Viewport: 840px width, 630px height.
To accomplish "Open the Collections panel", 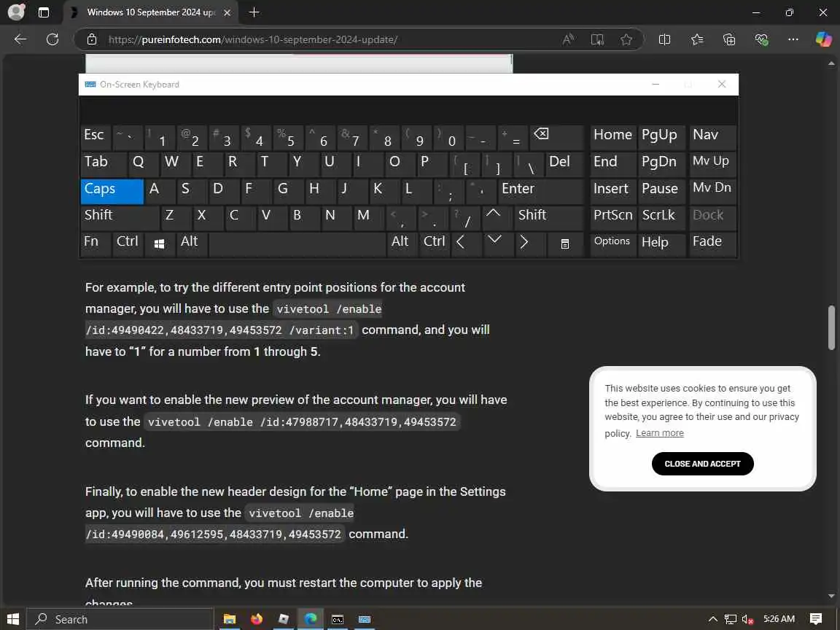I will (729, 39).
